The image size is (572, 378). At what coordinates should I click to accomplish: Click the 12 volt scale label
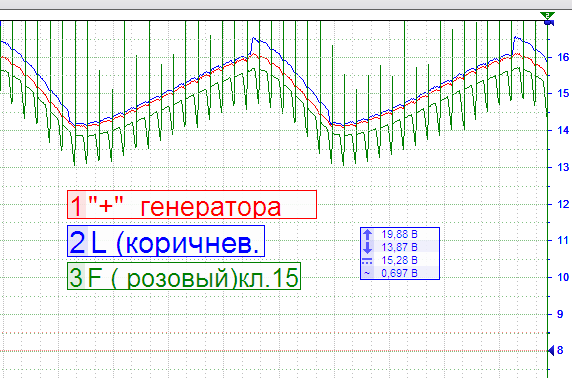pos(563,204)
